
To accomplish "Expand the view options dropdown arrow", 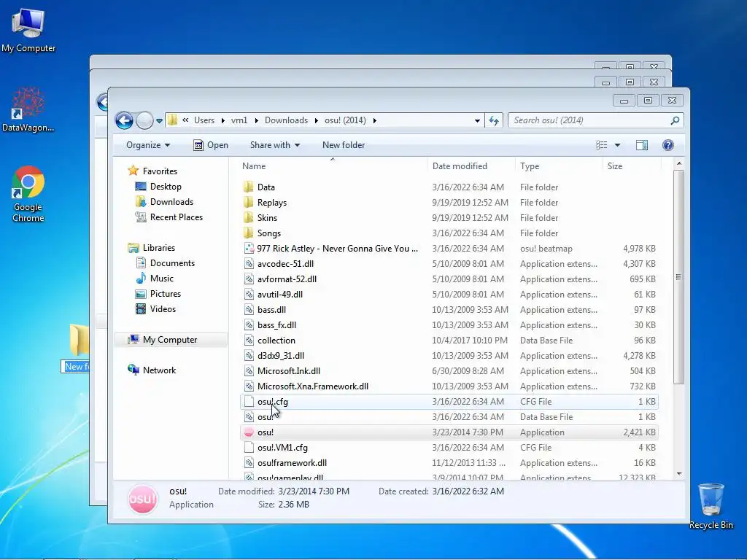I will (x=617, y=145).
